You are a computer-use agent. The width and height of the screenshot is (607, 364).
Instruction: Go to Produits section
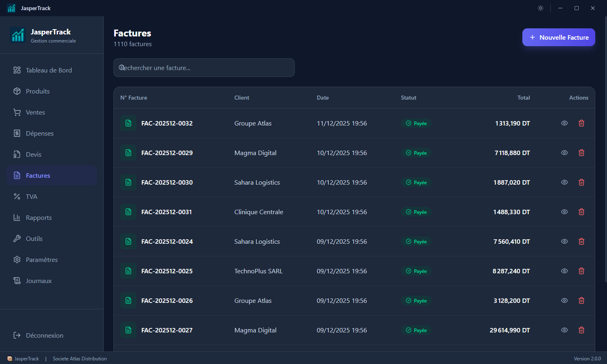click(51, 91)
